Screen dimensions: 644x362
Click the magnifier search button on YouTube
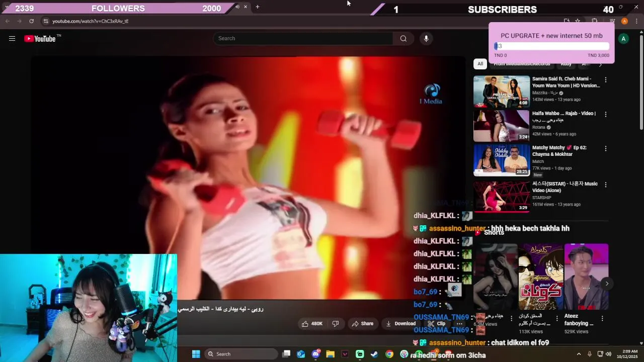pyautogui.click(x=404, y=39)
